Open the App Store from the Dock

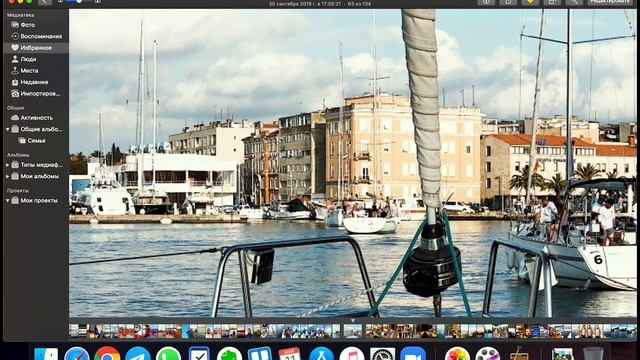(x=321, y=354)
